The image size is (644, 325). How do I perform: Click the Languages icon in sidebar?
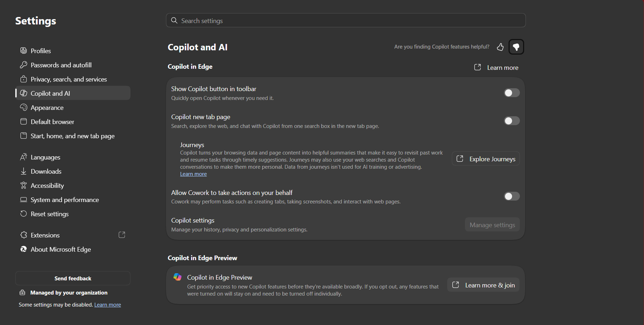(x=23, y=157)
